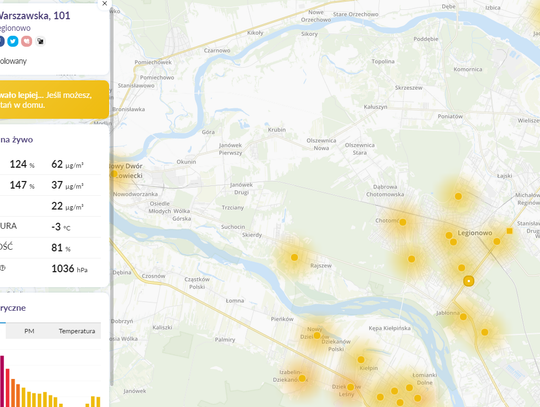Screen dimensions: 540x407
Task: Open the sensor marker south of Chotomów
Action: [x=412, y=259]
